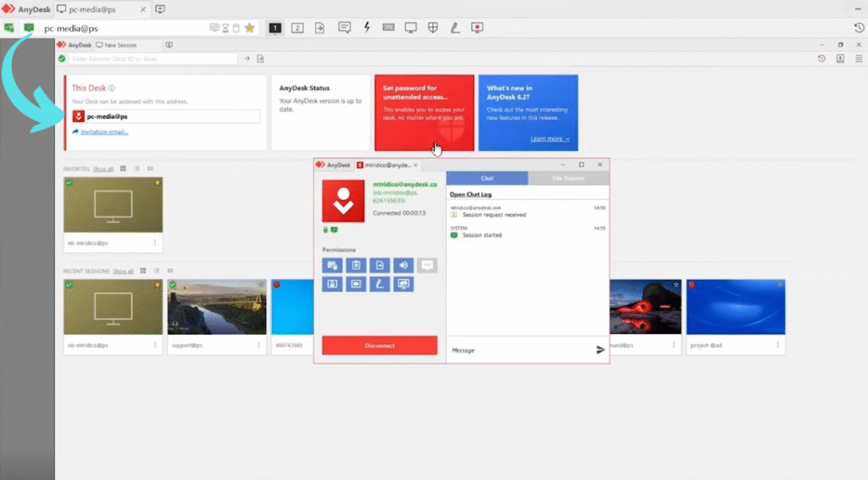Open the remote AnyDesk hamburger menu
This screenshot has width=868, height=480.
point(859,59)
